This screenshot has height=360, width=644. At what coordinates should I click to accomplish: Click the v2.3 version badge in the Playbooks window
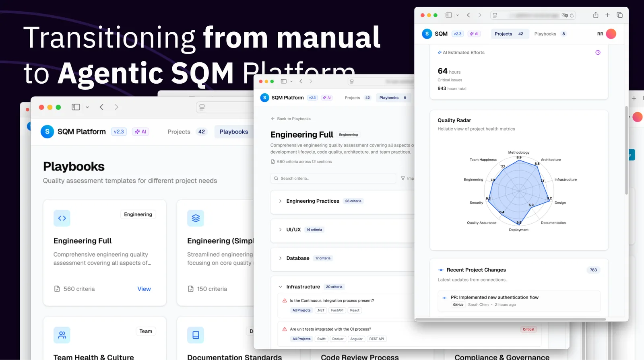119,132
